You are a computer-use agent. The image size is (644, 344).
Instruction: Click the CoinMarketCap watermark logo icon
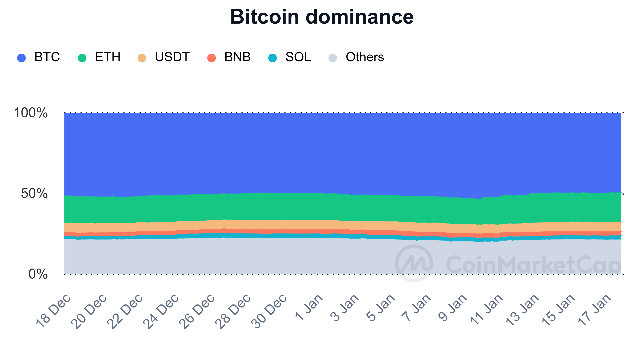414,263
